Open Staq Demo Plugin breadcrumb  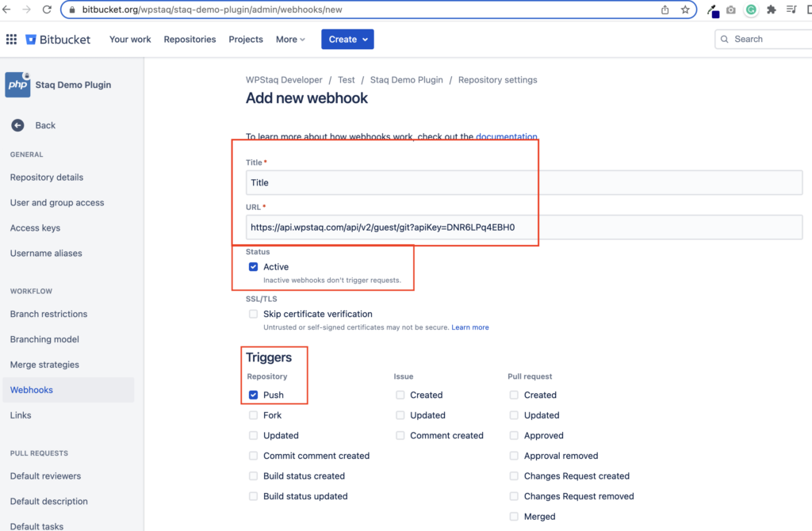(x=407, y=80)
